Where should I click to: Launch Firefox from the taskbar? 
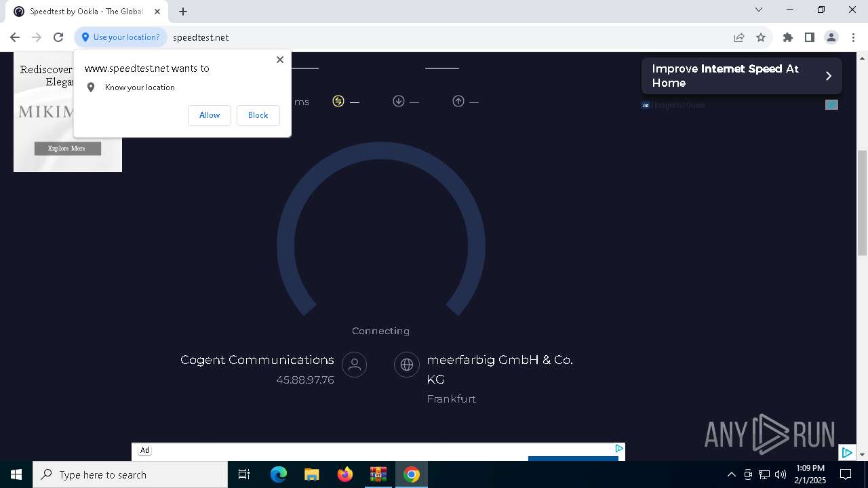(x=345, y=474)
